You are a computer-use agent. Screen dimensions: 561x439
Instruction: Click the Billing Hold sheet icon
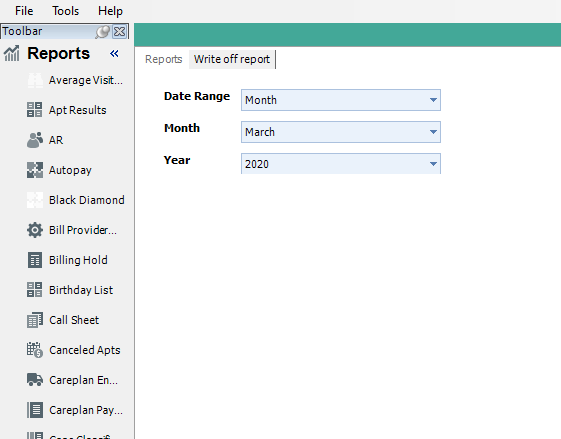pos(35,260)
